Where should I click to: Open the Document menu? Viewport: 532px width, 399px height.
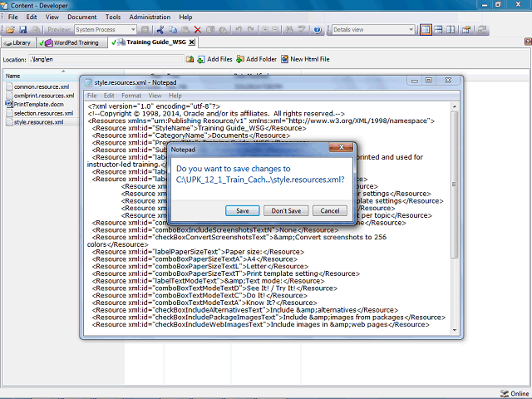(81, 17)
